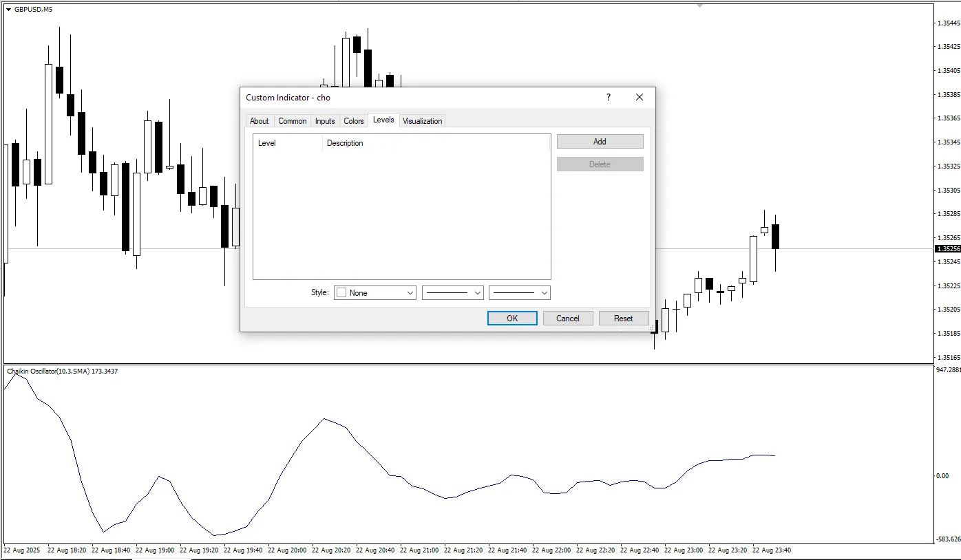961x560 pixels.
Task: Click the GBPUSD,M5 chart menu arrow
Action: 8,10
